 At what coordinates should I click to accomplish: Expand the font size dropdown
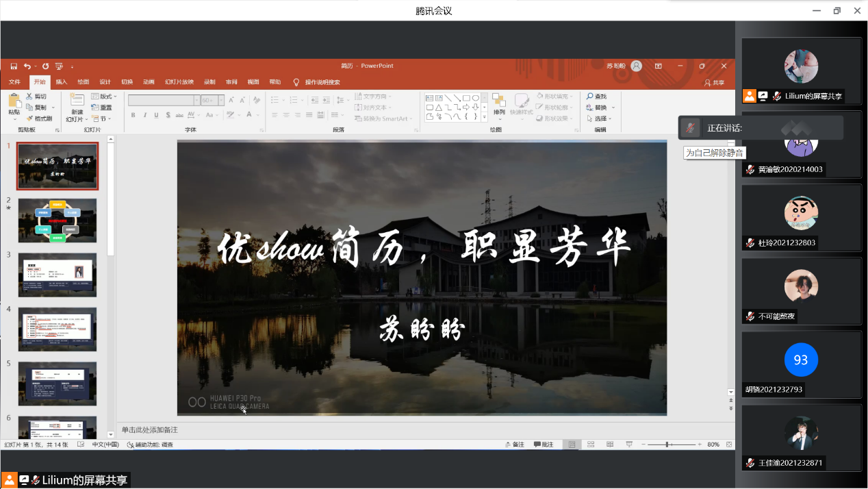tap(220, 100)
